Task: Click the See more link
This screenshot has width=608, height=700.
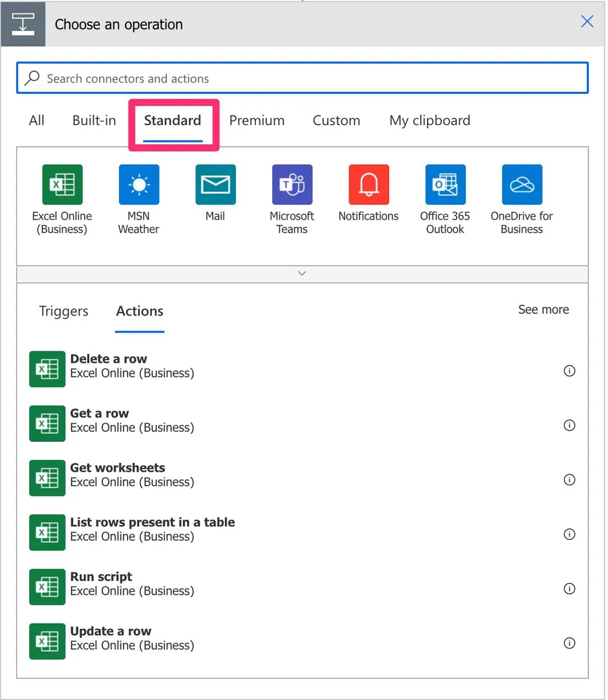Action: [x=543, y=309]
